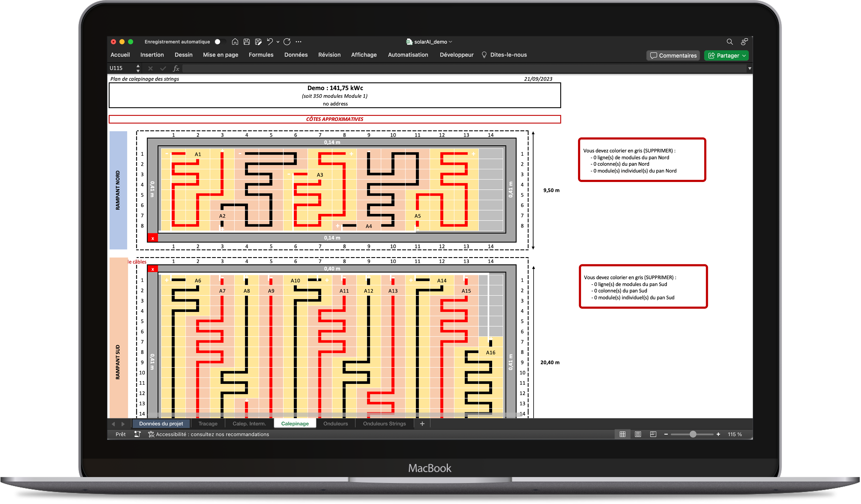This screenshot has width=861, height=504.
Task: Click the formula bar confirm checkmark icon
Action: 163,68
